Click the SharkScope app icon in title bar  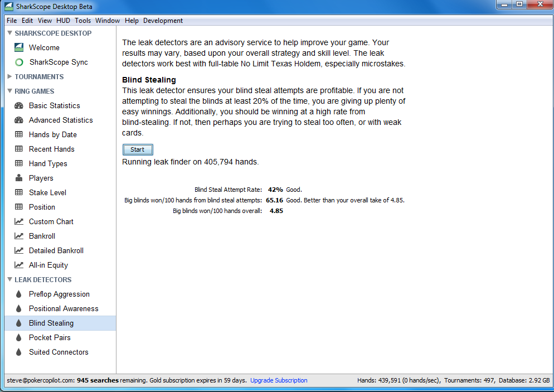[x=9, y=6]
